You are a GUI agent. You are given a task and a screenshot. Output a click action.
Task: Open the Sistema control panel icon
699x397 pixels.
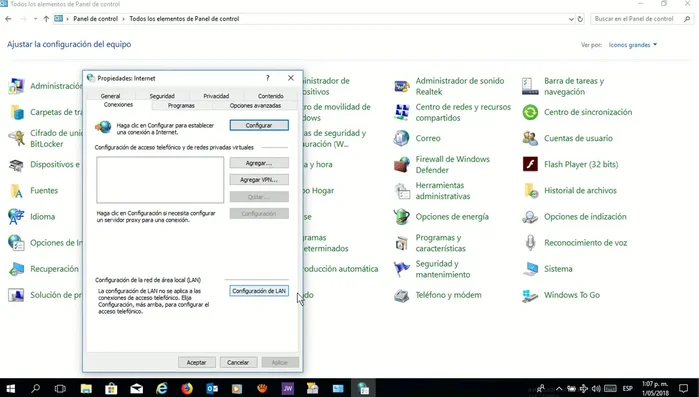tap(530, 269)
